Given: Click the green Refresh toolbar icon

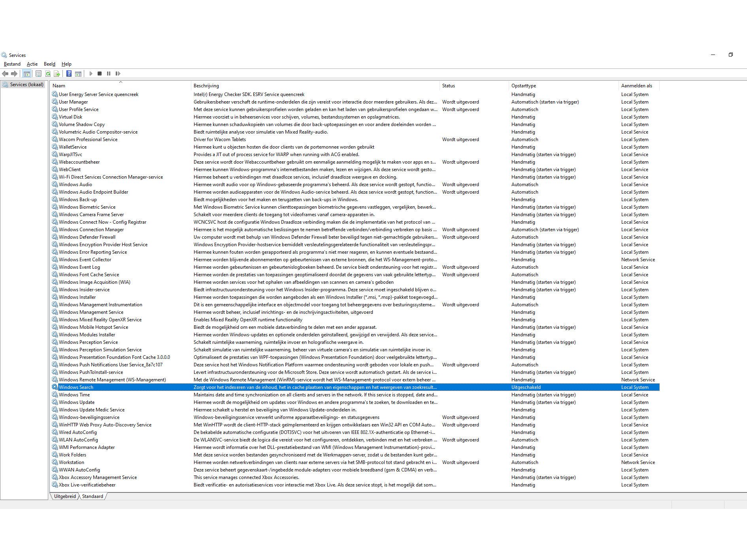Looking at the screenshot, I should pos(48,74).
